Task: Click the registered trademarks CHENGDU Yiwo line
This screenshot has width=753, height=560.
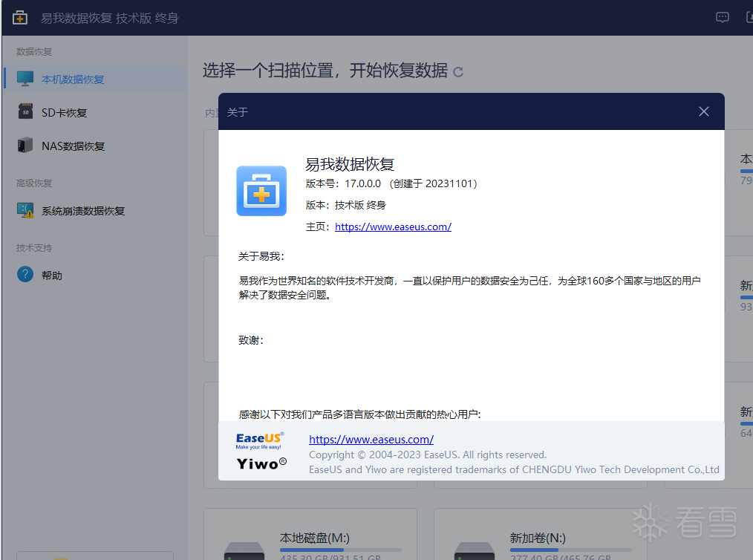Action: pos(514,469)
